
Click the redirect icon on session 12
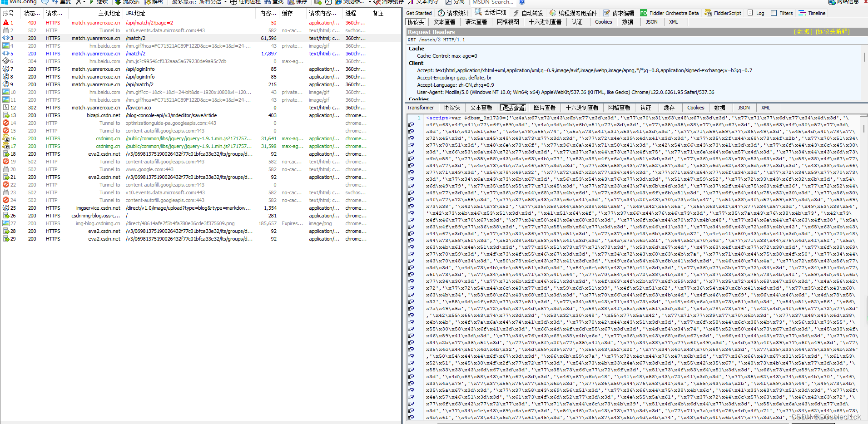click(x=6, y=108)
